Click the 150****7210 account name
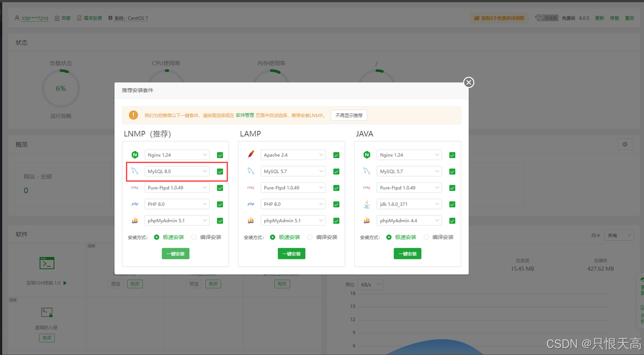This screenshot has height=355, width=644. click(x=35, y=19)
